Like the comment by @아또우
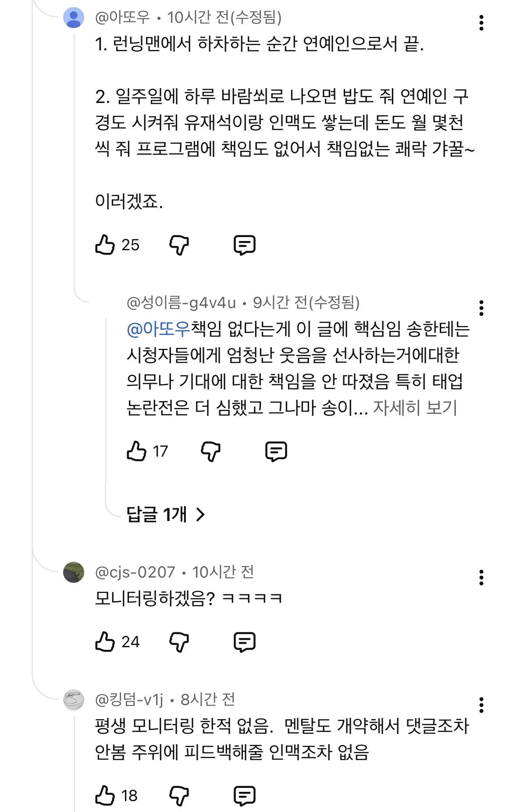The height and width of the screenshot is (812, 513). click(105, 245)
